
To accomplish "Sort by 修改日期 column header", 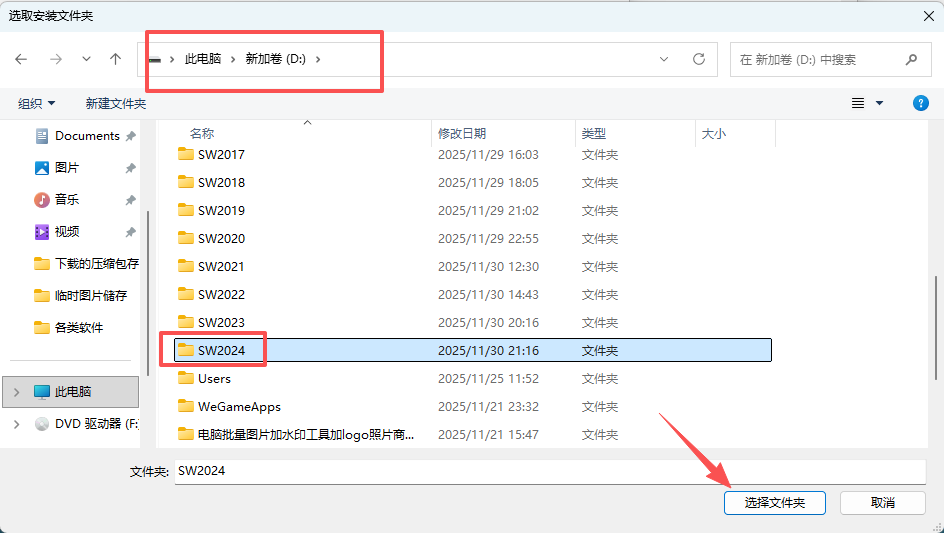I will click(462, 134).
